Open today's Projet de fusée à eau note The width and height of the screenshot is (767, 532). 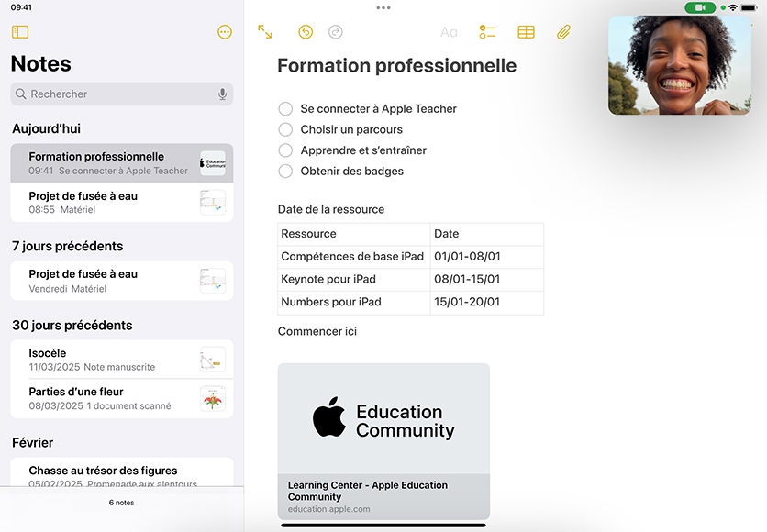[x=122, y=202]
